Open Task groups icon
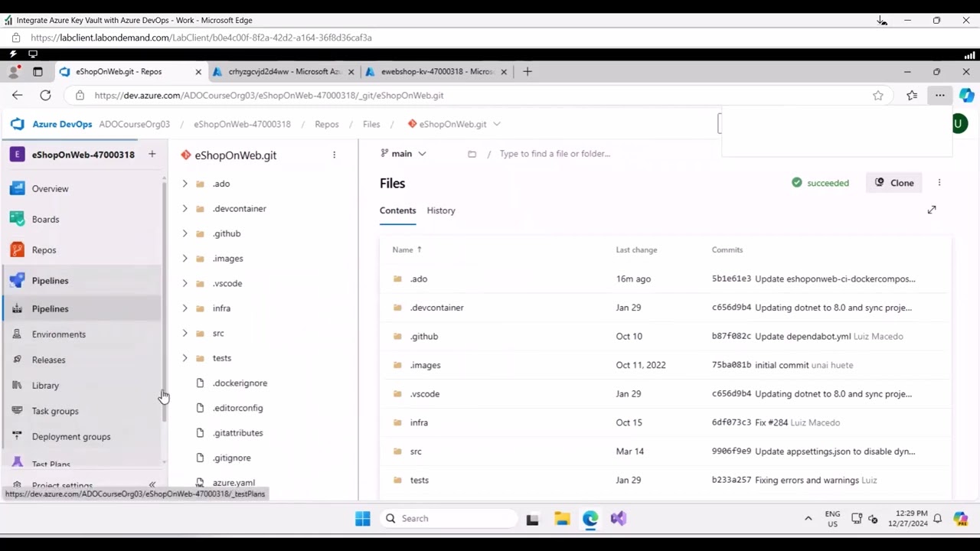The image size is (980, 551). point(17,411)
